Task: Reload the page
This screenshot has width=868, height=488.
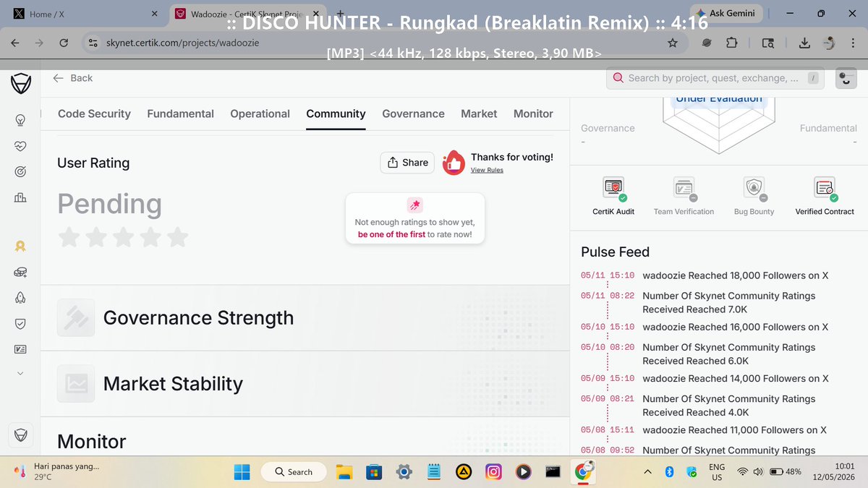Action: (64, 43)
